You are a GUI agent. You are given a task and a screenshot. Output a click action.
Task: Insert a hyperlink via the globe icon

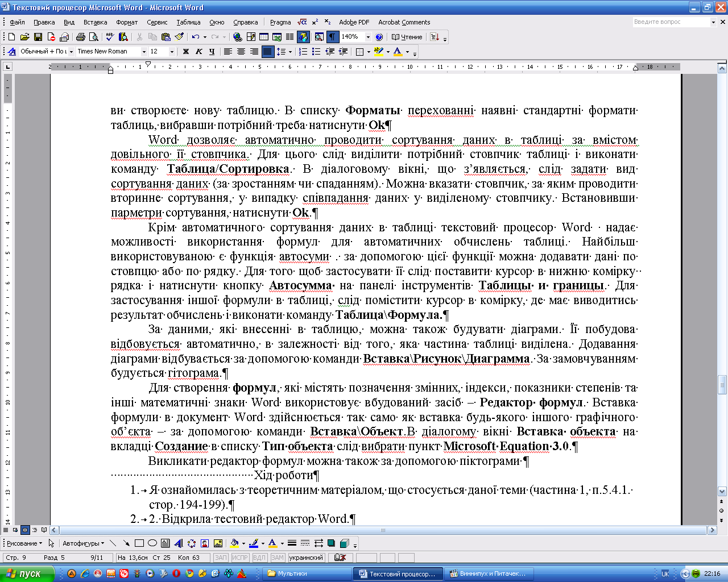[237, 37]
